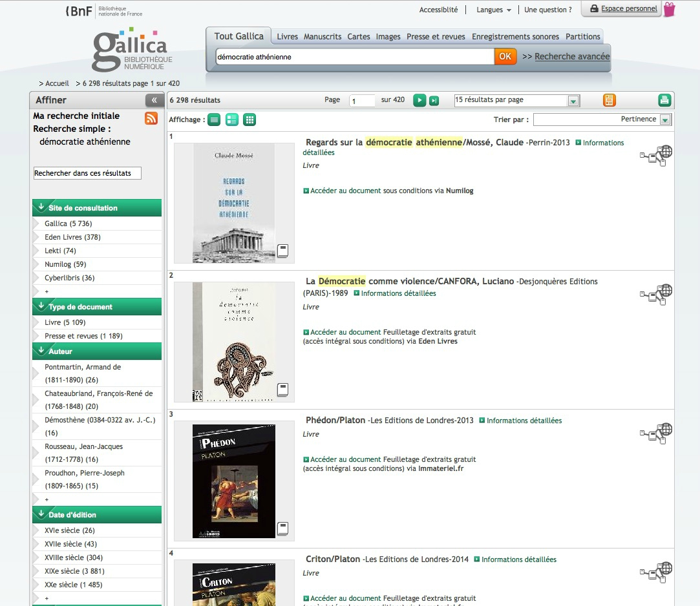The height and width of the screenshot is (606, 700).
Task: Switch to mosaic grid display icon
Action: click(x=249, y=120)
